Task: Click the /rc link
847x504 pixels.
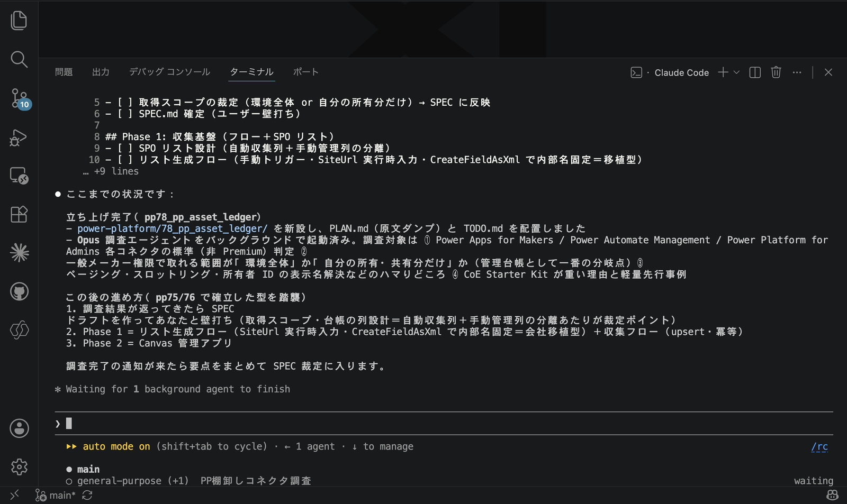Action: point(819,447)
